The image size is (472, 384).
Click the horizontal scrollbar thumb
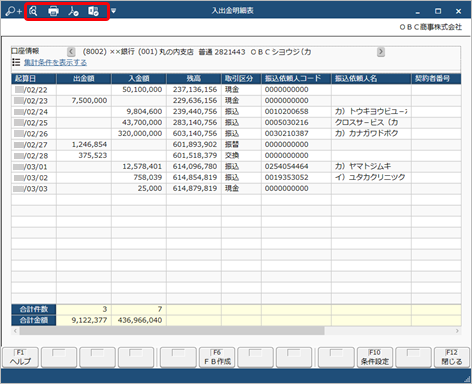(x=172, y=331)
